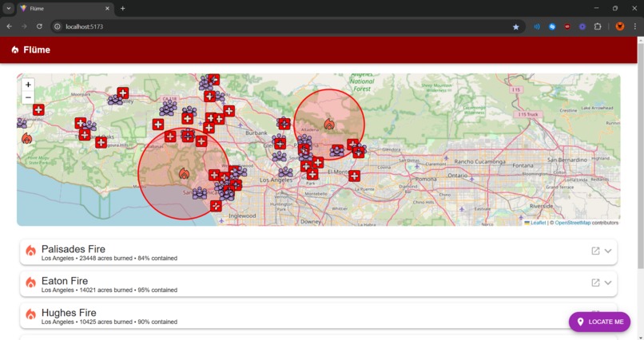Click the page vertical scrollbar

click(x=640, y=156)
